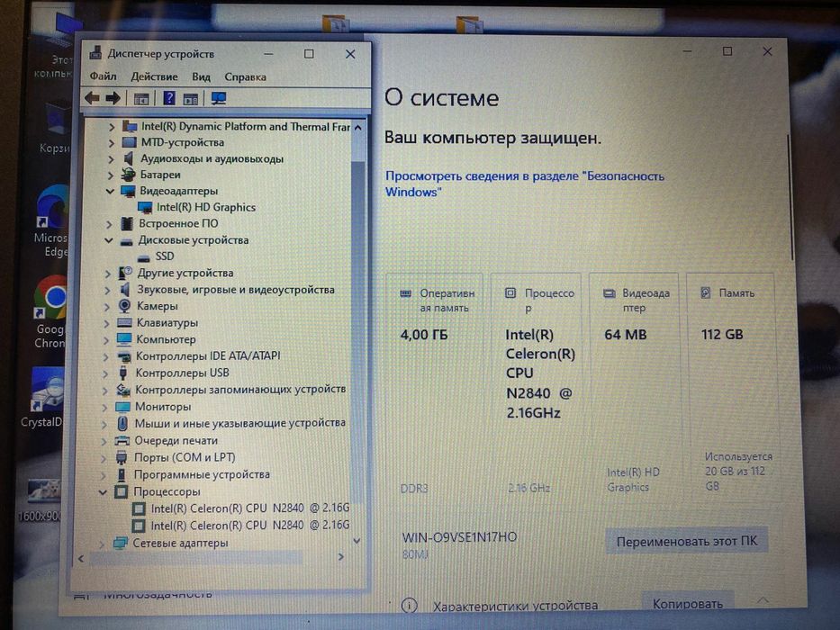
Task: Click the Аудиовходы и аудиовыходы speaker icon
Action: pyautogui.click(x=128, y=158)
